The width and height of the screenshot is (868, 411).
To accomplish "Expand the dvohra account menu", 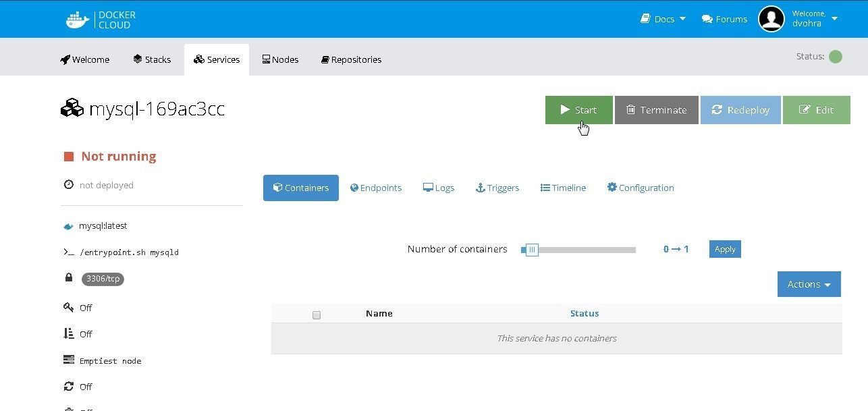I will click(x=815, y=19).
